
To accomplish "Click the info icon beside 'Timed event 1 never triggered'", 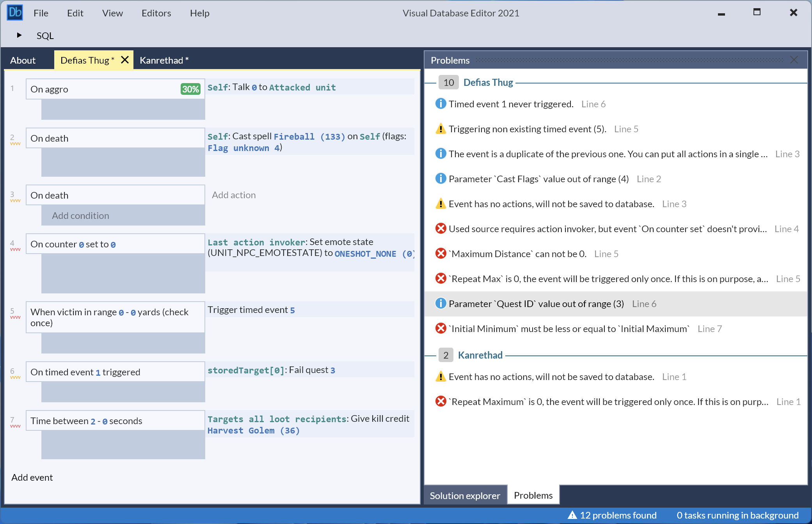I will click(441, 103).
